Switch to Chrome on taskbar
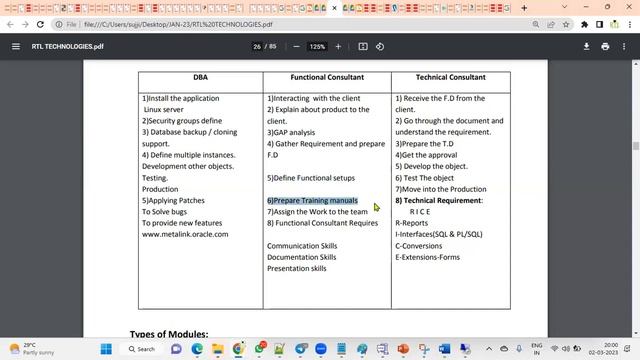 (238, 349)
